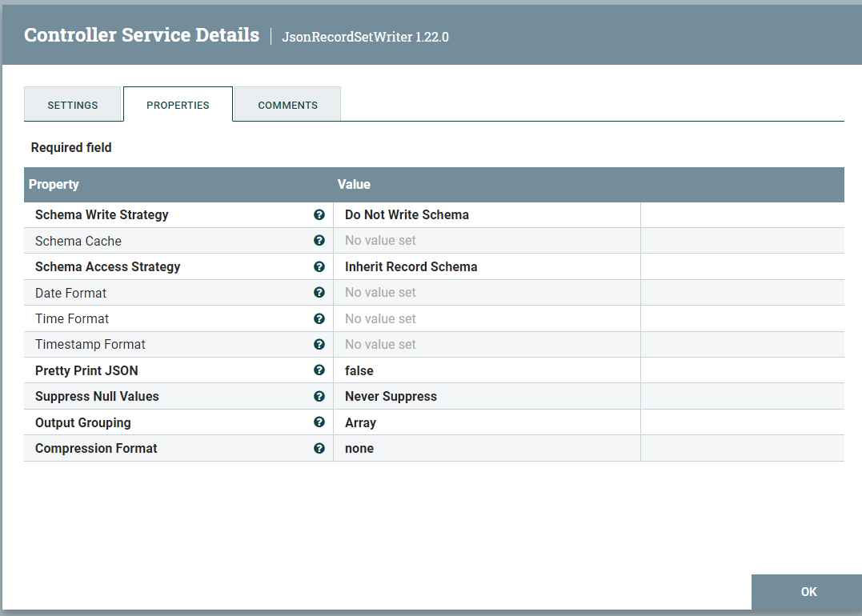
Task: Click the Output Grouping Array value
Action: tap(360, 422)
